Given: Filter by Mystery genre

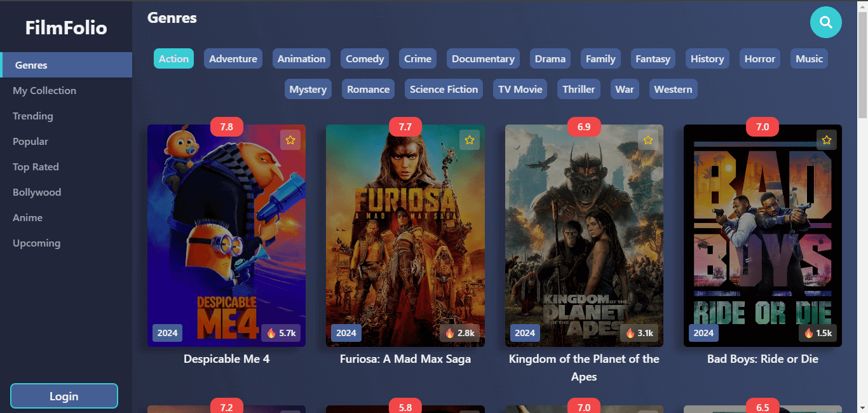Looking at the screenshot, I should [x=308, y=89].
